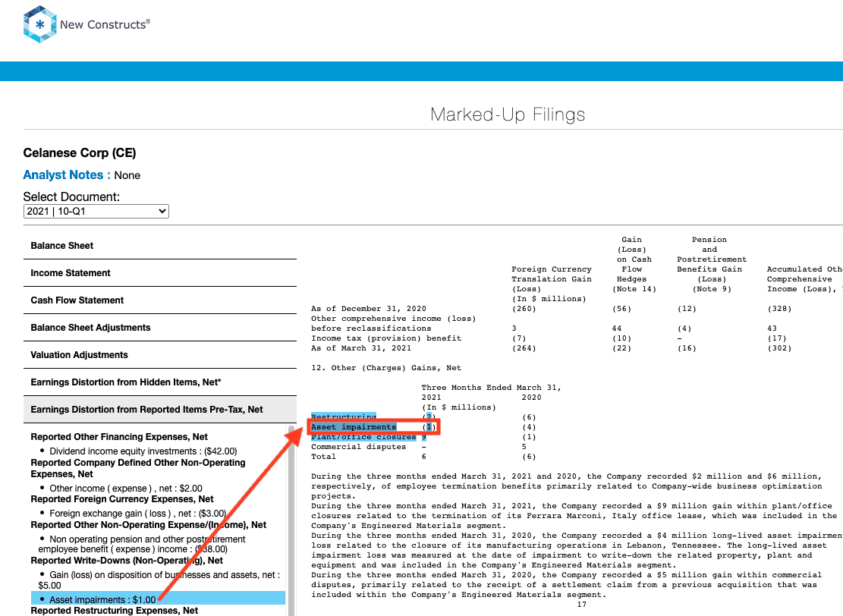Click the page number 17 in filing
Image resolution: width=843 pixels, height=616 pixels.
(x=582, y=605)
